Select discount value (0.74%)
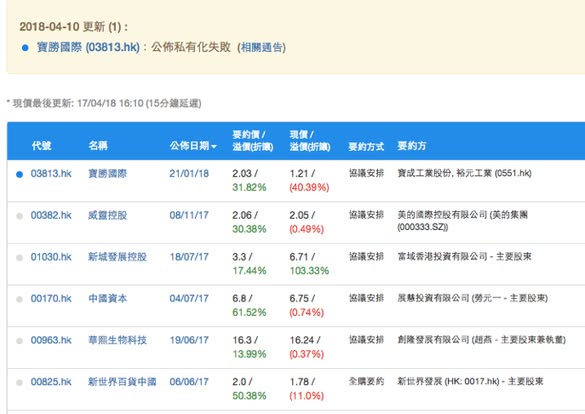 (x=307, y=312)
